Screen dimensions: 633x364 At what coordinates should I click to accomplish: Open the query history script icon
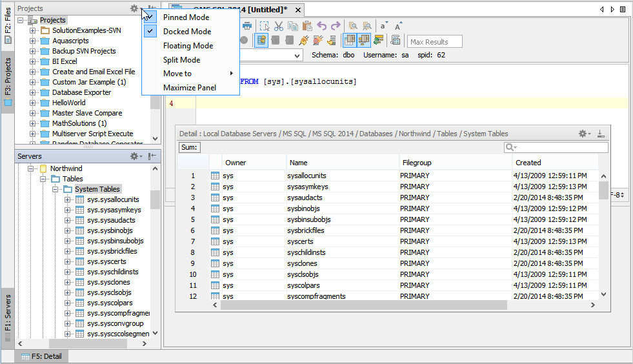(x=396, y=41)
